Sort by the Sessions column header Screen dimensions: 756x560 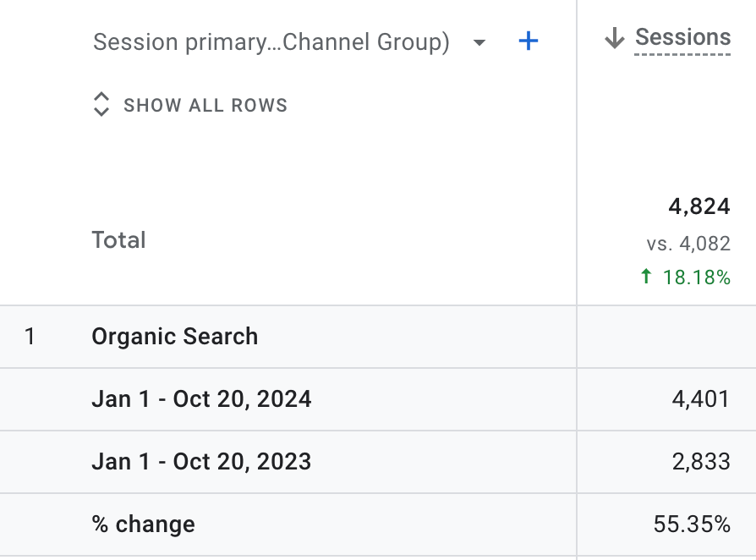coord(682,38)
